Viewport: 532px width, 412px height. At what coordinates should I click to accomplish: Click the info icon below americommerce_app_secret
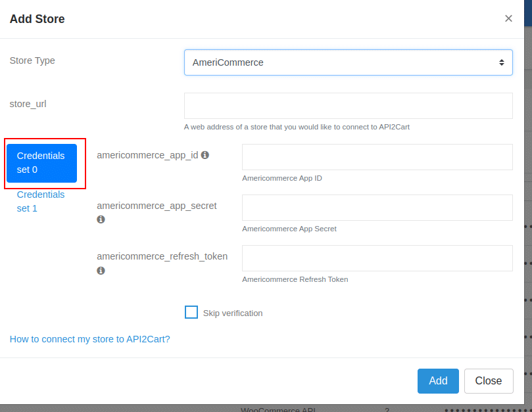click(101, 219)
